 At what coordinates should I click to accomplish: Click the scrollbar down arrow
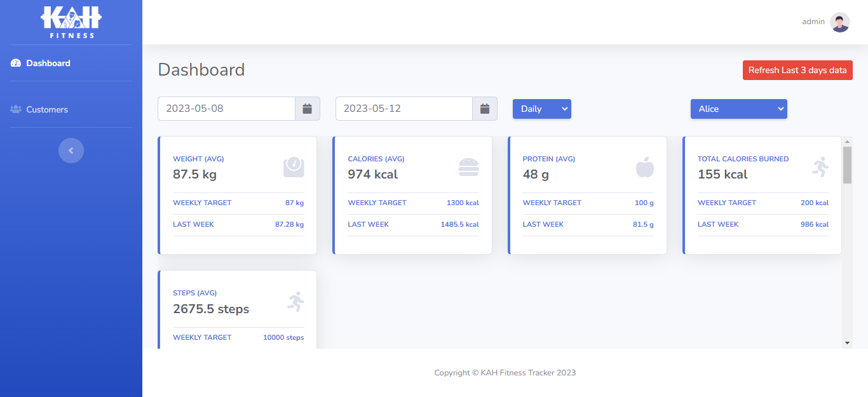(x=847, y=343)
